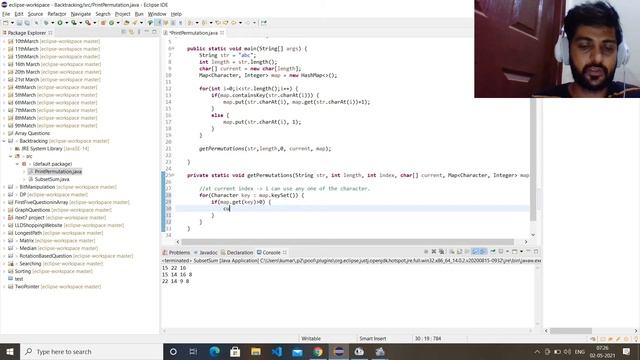Viewport: 640px width, 360px height.
Task: Open Visual Studio Code from the taskbar
Action: pos(277,351)
